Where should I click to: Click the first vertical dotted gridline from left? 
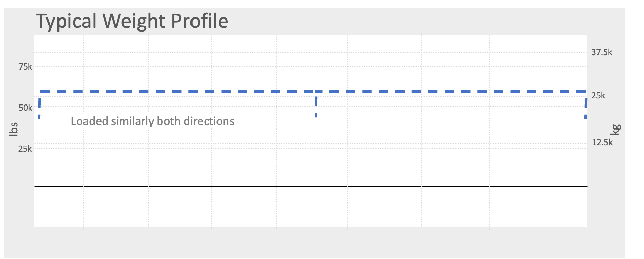point(84,154)
